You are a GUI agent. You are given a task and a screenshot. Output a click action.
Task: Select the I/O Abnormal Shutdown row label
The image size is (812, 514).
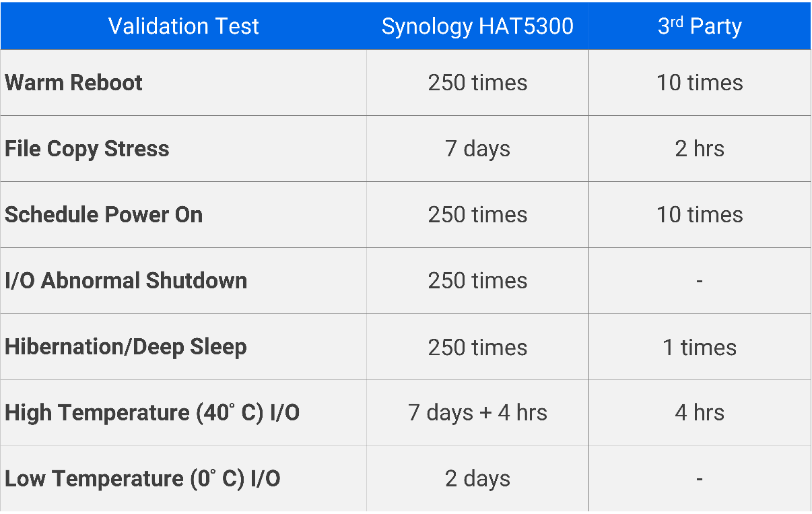(126, 280)
